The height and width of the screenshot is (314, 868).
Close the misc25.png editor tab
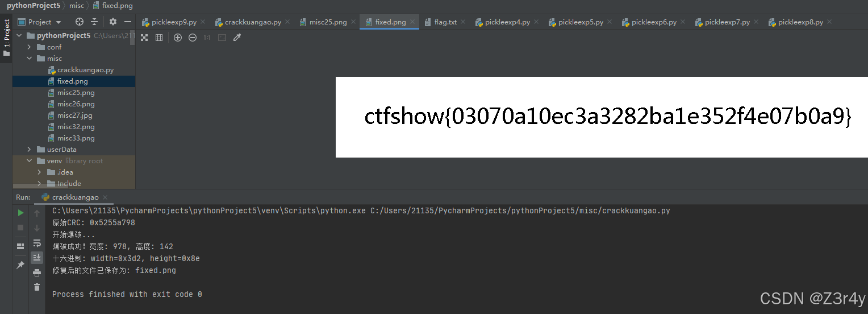point(353,22)
